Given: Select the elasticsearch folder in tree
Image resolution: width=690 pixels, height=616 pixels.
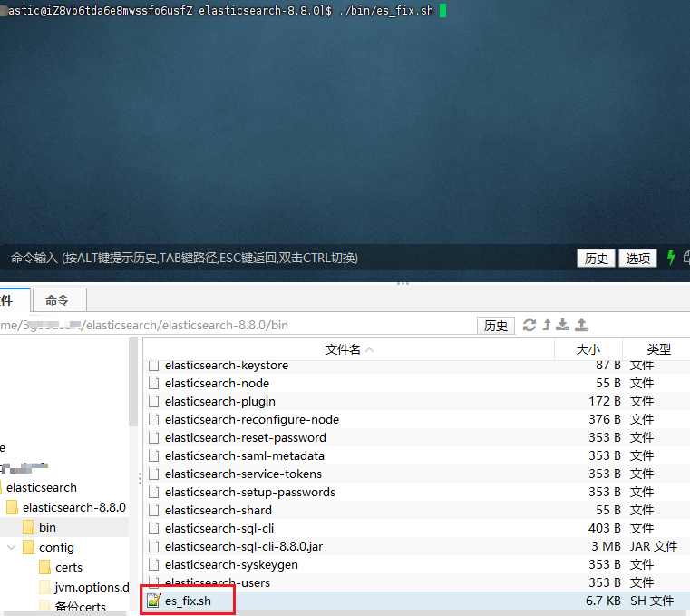Looking at the screenshot, I should 42,488.
